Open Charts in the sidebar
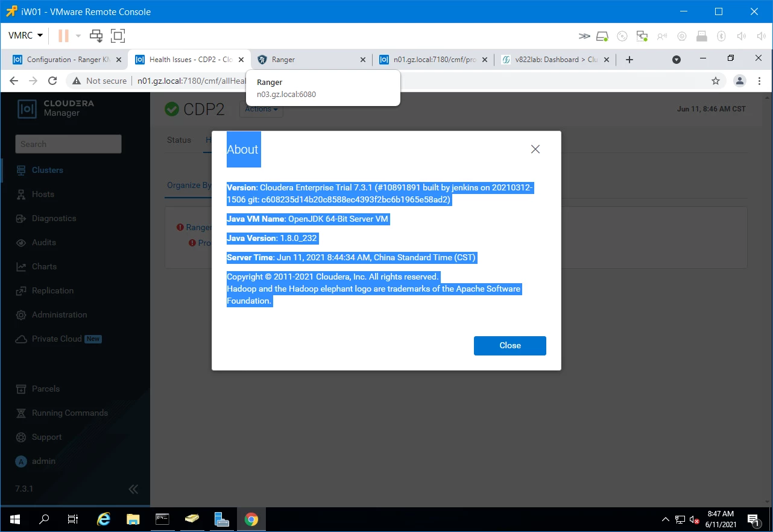The width and height of the screenshot is (773, 532). [x=37, y=266]
